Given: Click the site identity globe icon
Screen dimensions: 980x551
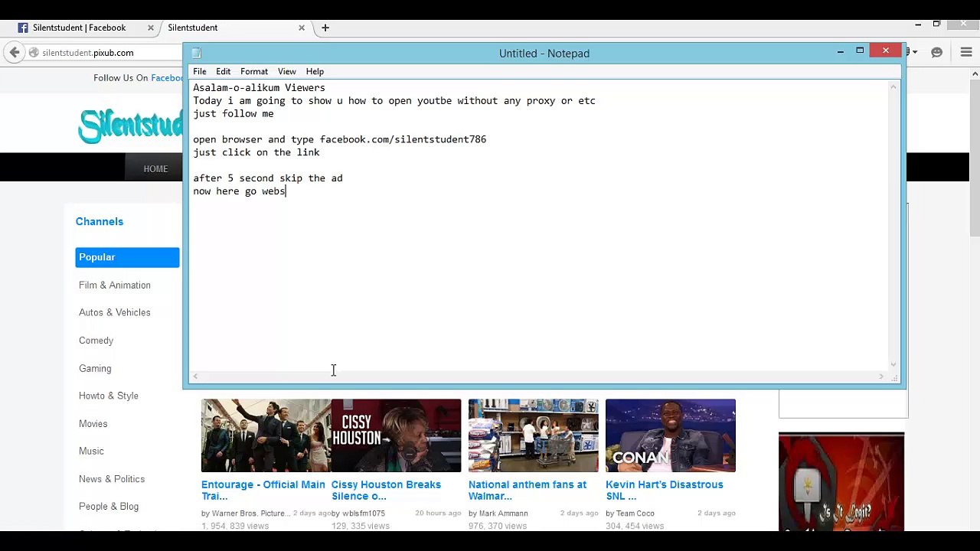Looking at the screenshot, I should (34, 53).
